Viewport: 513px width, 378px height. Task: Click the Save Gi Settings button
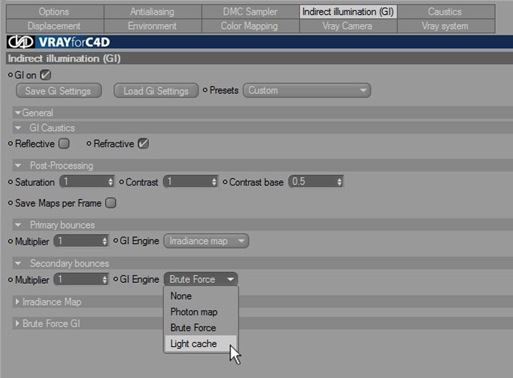pyautogui.click(x=59, y=91)
